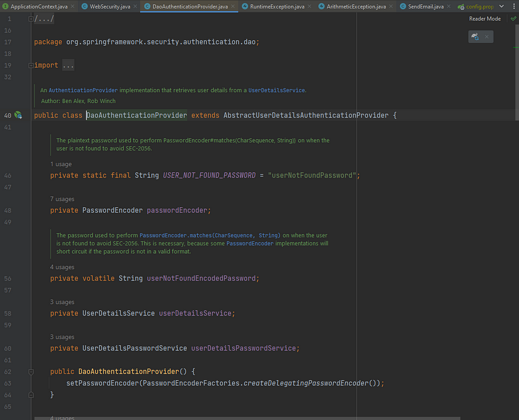Click the class gutter icon on line 40
Viewport: 519px width, 420px height.
(18, 115)
